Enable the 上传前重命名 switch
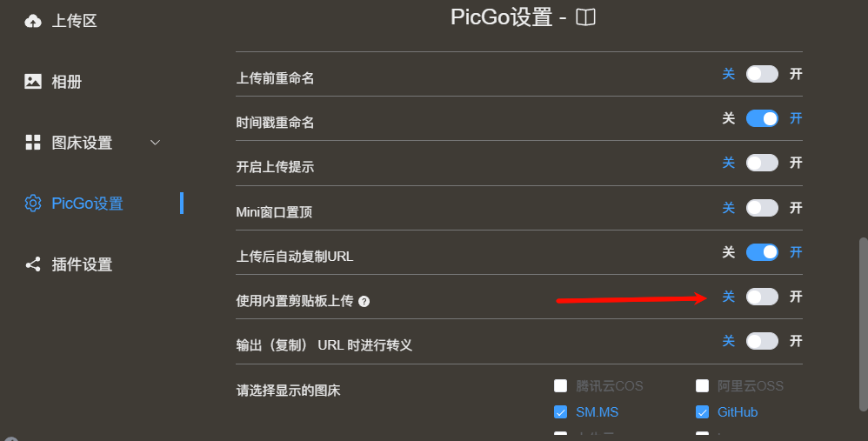The height and width of the screenshot is (441, 868). (x=762, y=74)
